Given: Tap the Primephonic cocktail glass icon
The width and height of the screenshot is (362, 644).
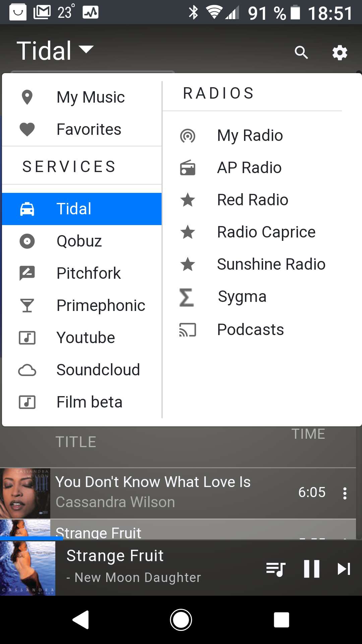Looking at the screenshot, I should pyautogui.click(x=27, y=306).
